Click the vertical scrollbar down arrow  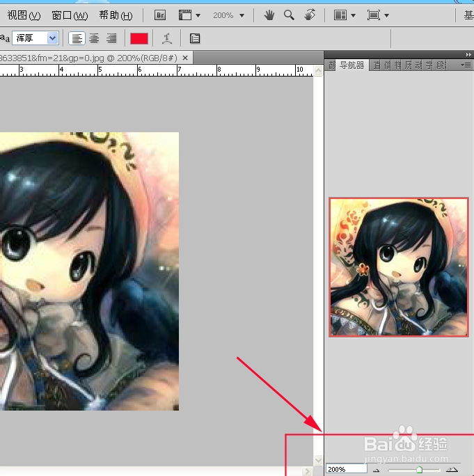pyautogui.click(x=318, y=460)
